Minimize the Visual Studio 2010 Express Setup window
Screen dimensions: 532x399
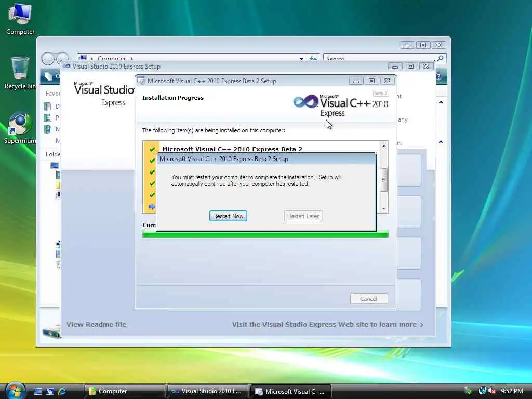[x=395, y=66]
